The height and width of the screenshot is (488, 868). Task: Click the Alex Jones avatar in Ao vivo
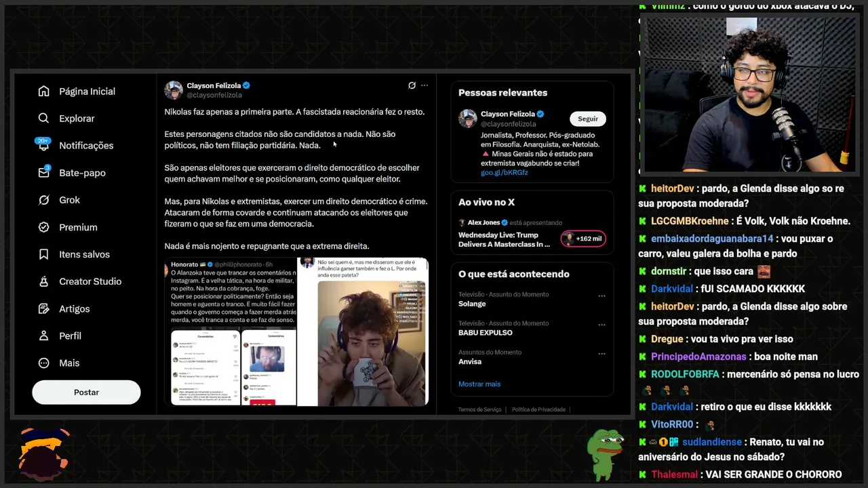[x=462, y=222]
